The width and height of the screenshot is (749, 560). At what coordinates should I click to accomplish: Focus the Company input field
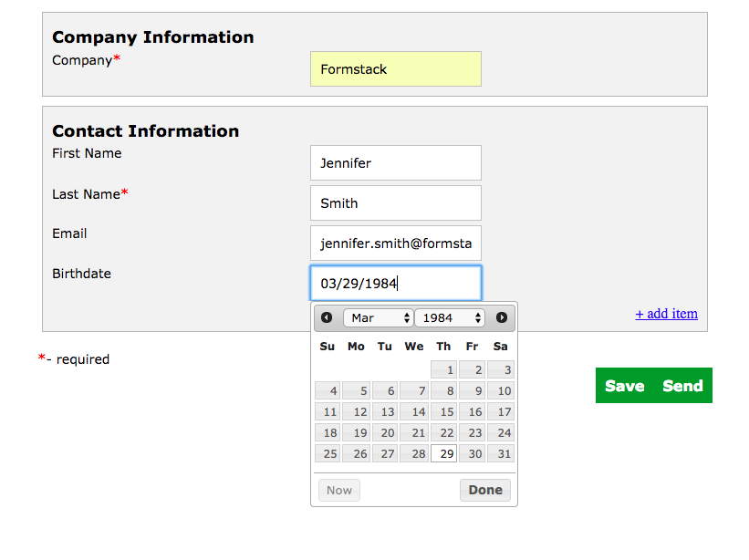(395, 69)
